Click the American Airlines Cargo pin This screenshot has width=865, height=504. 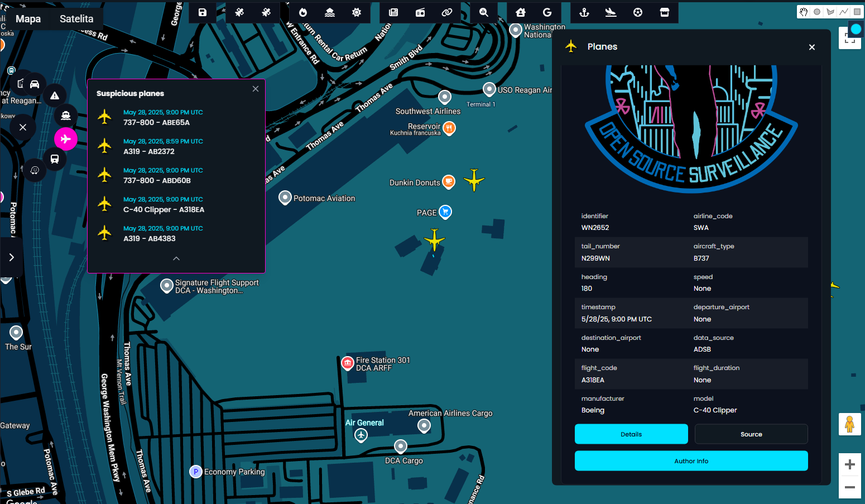point(424,426)
